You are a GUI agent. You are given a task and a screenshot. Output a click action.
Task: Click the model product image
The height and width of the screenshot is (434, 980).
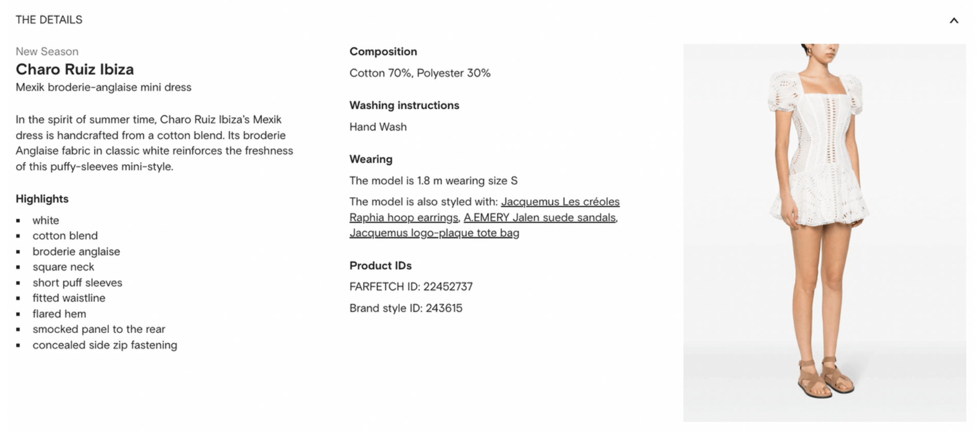(824, 233)
